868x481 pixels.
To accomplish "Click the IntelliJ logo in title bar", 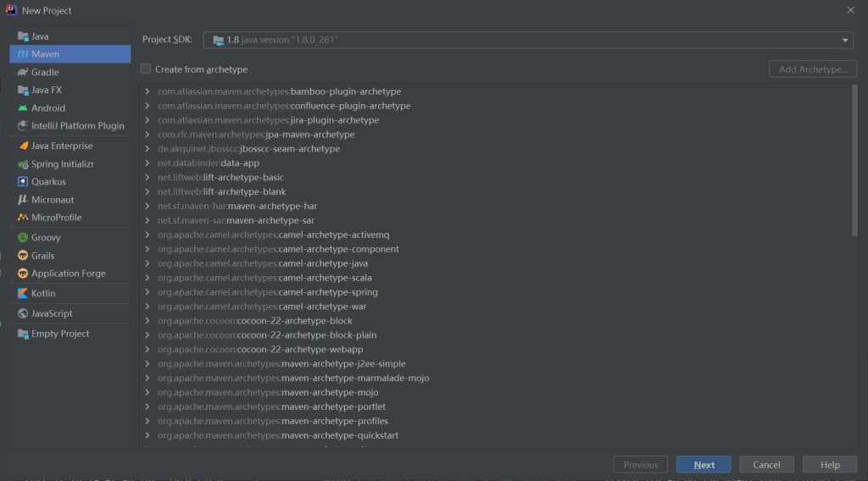I will tap(11, 10).
